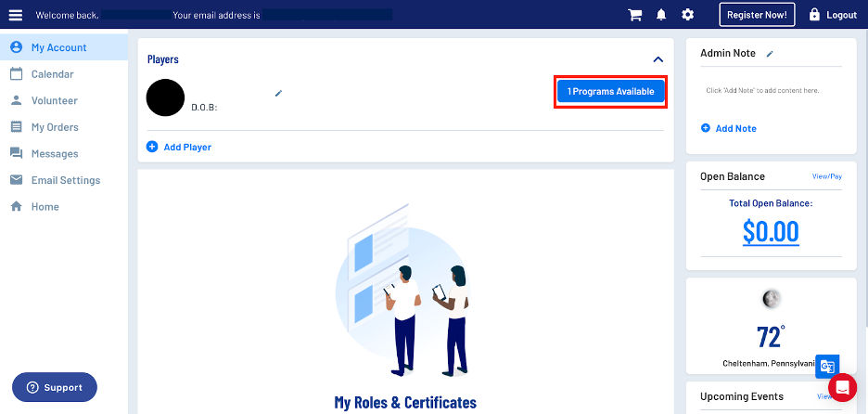Image resolution: width=868 pixels, height=414 pixels.
Task: Go to Volunteer section
Action: point(54,100)
